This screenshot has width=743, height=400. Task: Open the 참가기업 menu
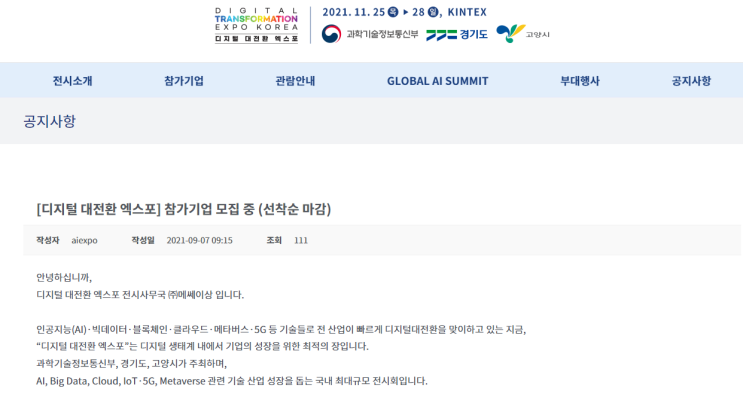(x=184, y=81)
